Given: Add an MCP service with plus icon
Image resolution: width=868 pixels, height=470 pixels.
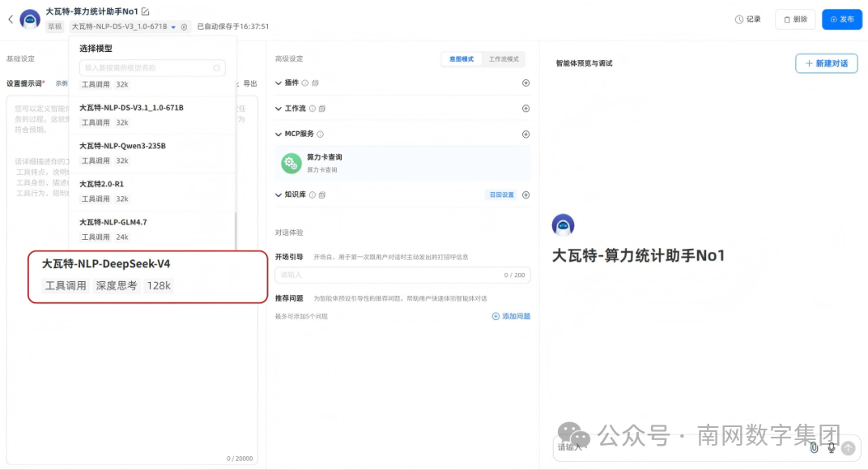Looking at the screenshot, I should click(525, 135).
